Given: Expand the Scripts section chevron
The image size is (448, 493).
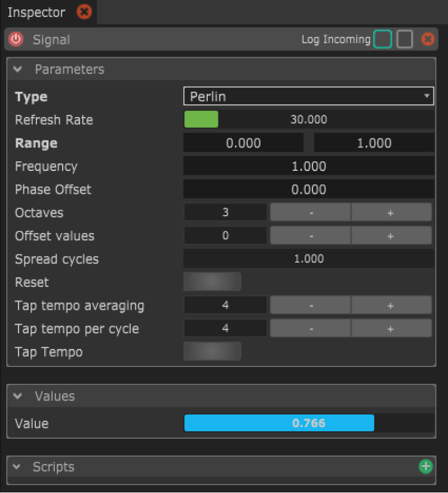Looking at the screenshot, I should coord(18,467).
